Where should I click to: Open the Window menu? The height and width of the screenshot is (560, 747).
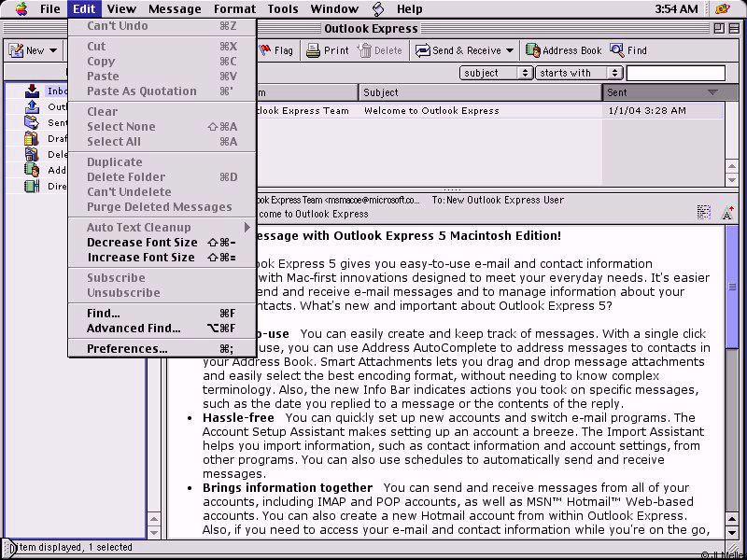coord(334,8)
